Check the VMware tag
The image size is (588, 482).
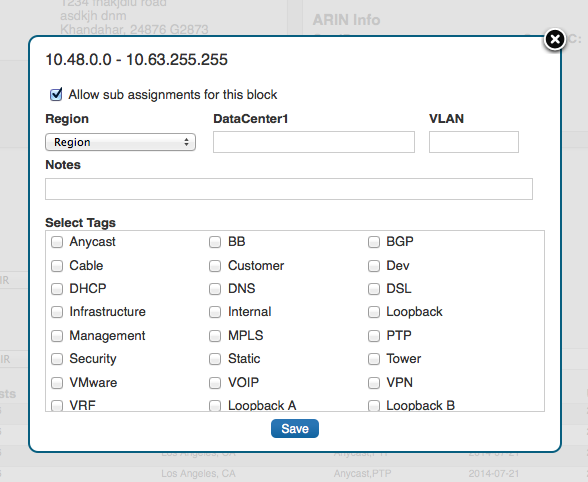[x=57, y=383]
